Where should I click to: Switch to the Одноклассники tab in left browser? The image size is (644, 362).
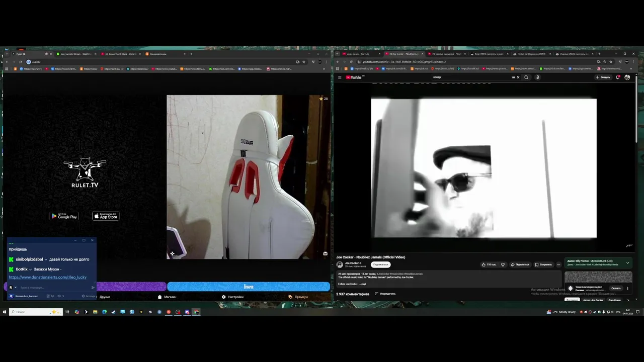click(x=166, y=54)
